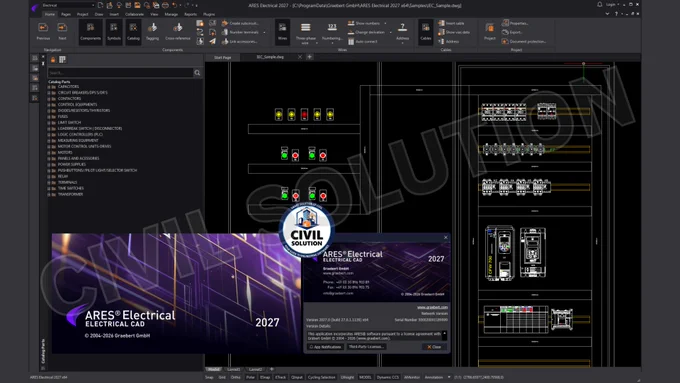The height and width of the screenshot is (383, 680).
Task: Toggle Cycling Selection in status bar
Action: pos(321,377)
